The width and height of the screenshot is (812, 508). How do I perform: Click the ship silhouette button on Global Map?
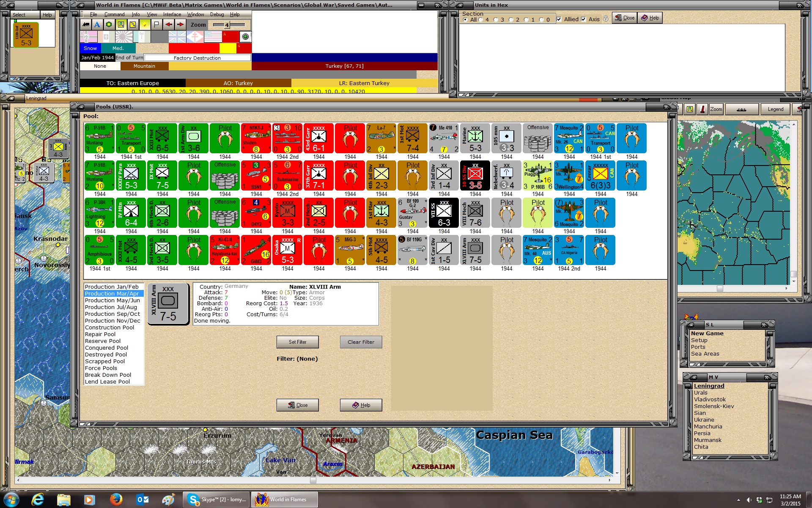coord(741,109)
